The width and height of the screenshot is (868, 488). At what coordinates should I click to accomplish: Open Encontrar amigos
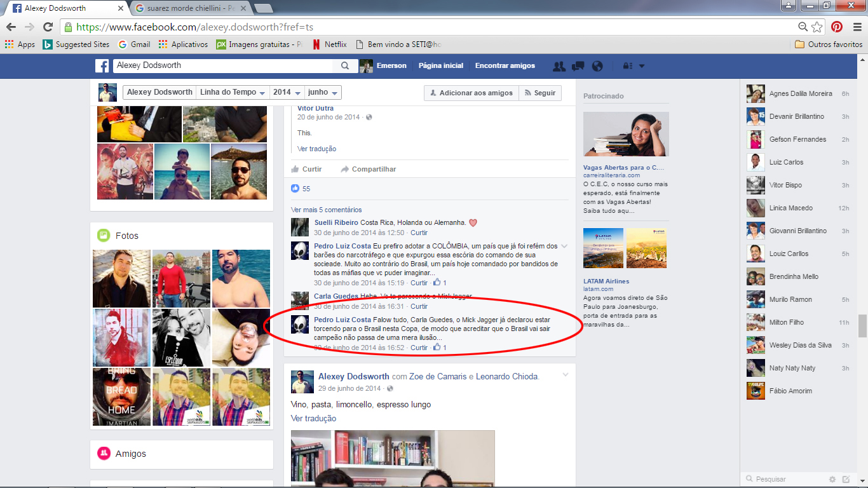point(505,65)
